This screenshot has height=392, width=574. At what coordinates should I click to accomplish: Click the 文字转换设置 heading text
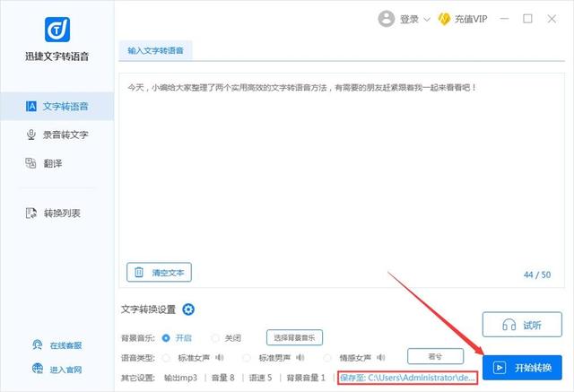point(148,309)
